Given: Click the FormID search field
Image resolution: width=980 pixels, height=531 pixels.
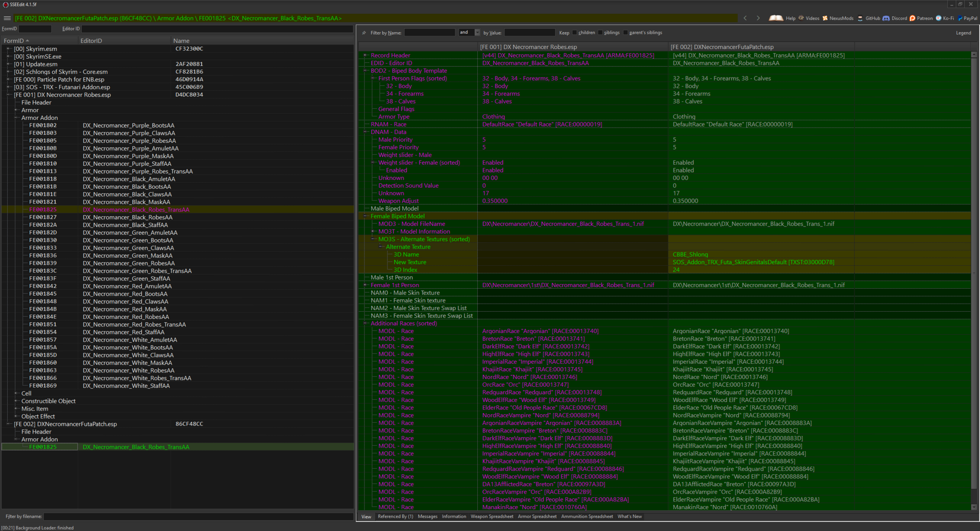Looking at the screenshot, I should coord(35,29).
